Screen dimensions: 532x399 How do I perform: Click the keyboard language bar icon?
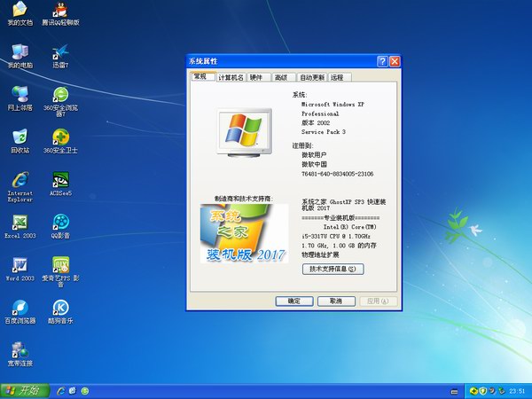click(x=455, y=392)
